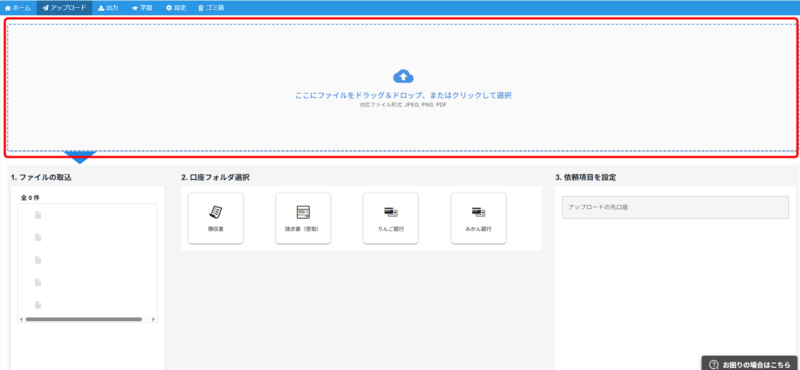Select the 領収書 folder card
800x370 pixels.
[x=216, y=218]
